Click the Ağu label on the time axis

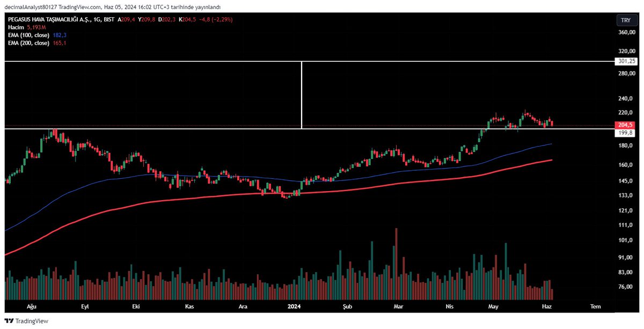coord(31,306)
